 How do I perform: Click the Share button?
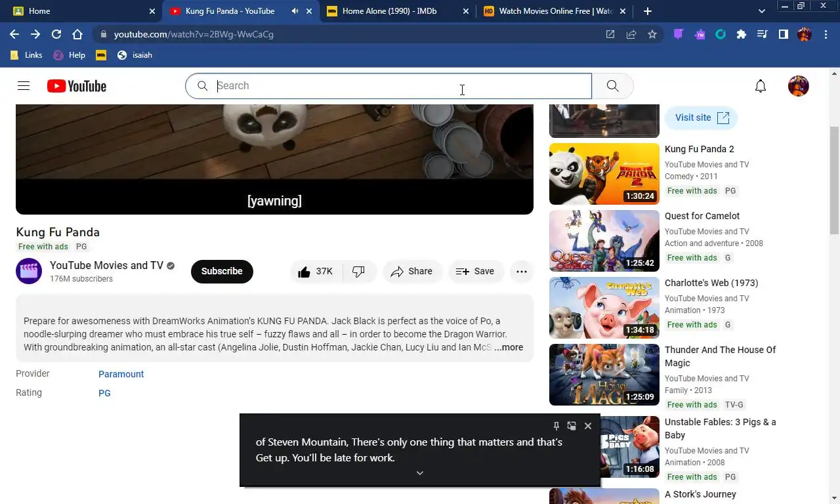pyautogui.click(x=412, y=272)
